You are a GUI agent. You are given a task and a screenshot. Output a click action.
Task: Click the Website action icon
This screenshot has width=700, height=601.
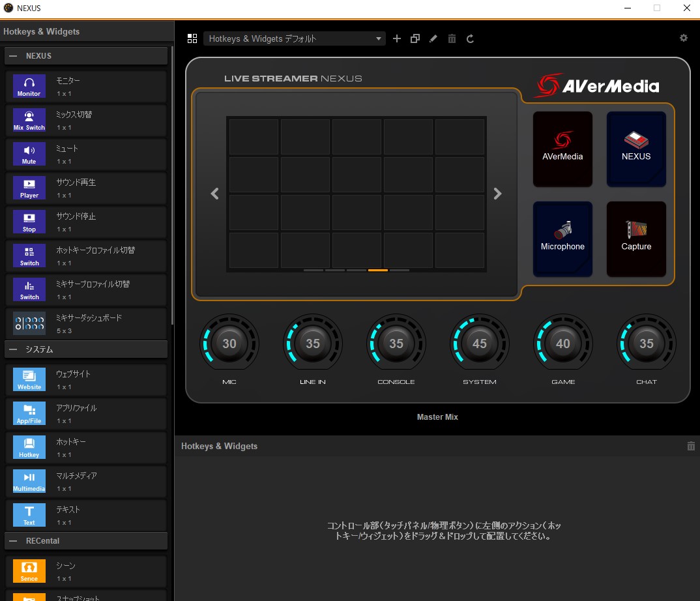[x=29, y=379]
